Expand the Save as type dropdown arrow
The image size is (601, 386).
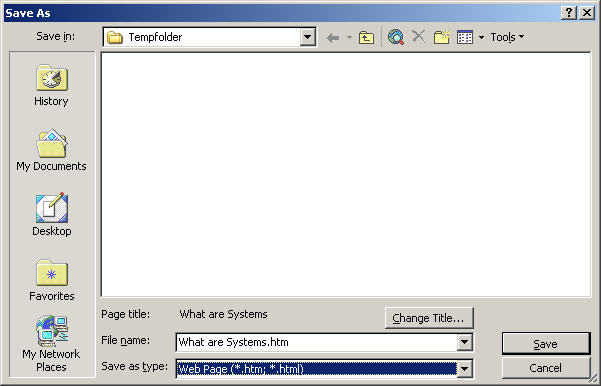pyautogui.click(x=464, y=369)
